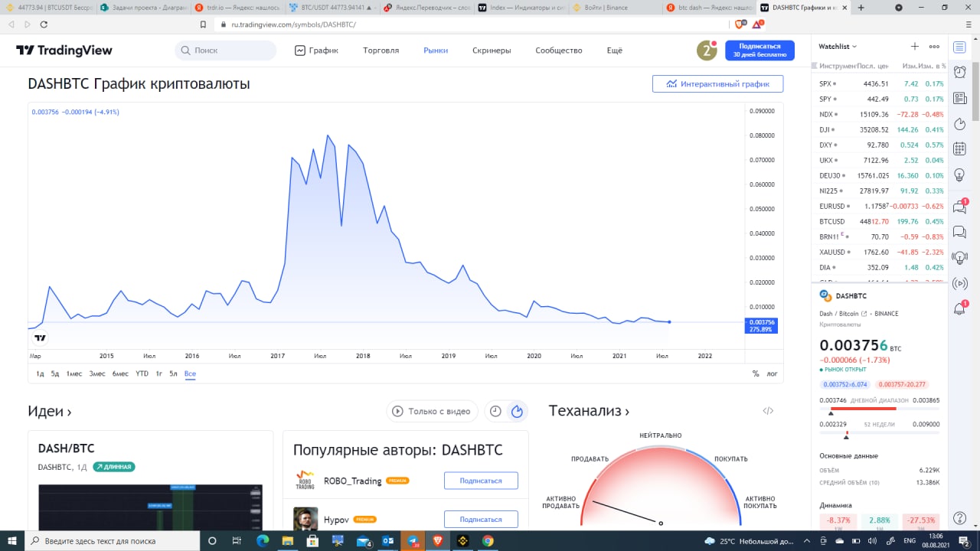Switch to 'BTC/USDT 44773.94141' browser tab

[333, 8]
